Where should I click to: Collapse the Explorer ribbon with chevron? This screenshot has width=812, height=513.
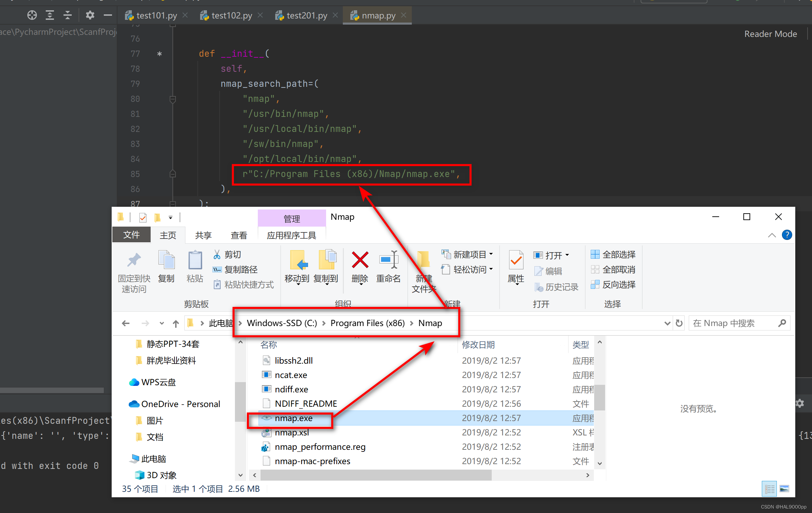772,235
